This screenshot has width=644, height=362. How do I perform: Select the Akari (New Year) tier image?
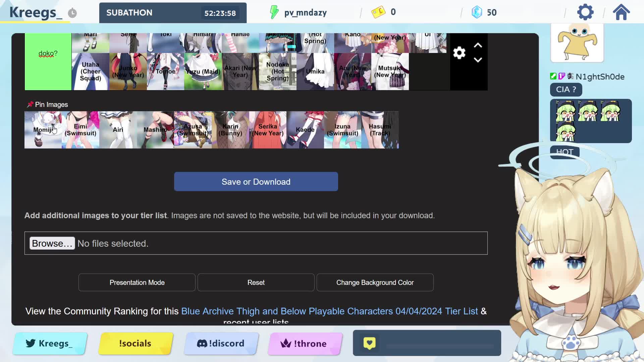240,71
